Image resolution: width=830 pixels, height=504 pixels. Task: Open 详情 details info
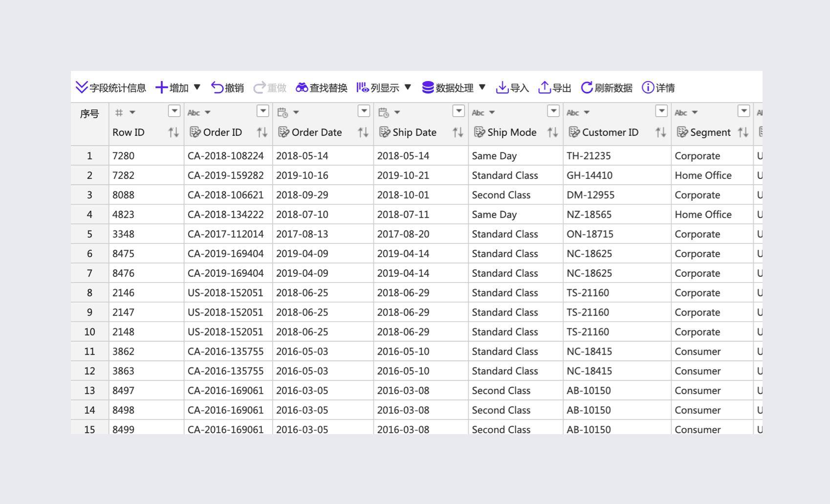click(x=658, y=88)
